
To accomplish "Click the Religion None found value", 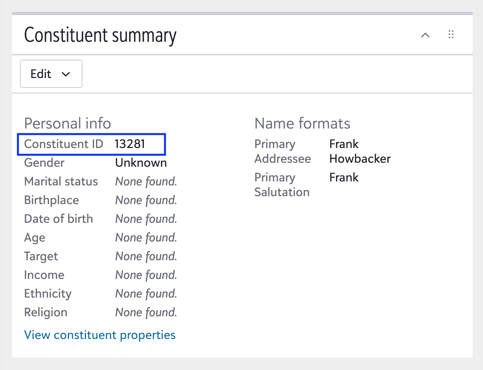I will point(146,312).
